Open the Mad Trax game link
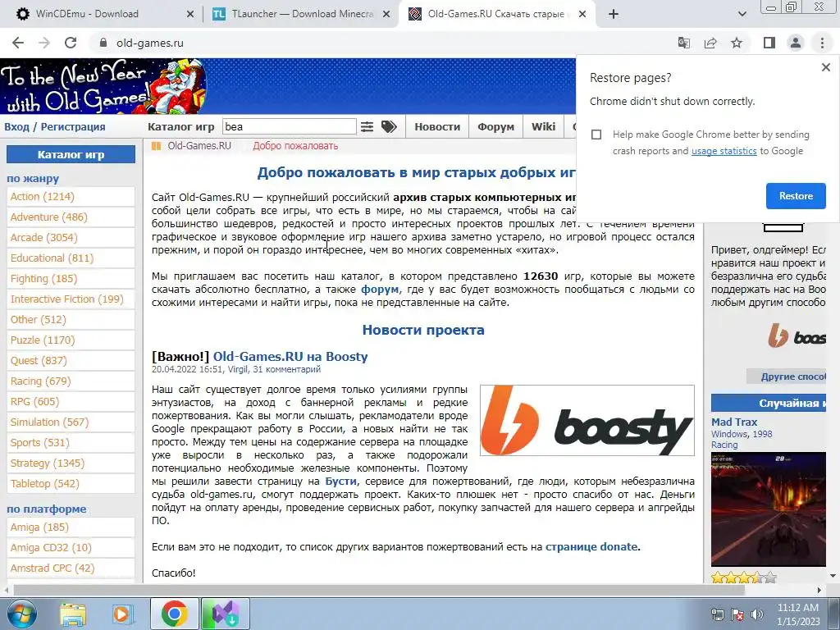Image resolution: width=840 pixels, height=630 pixels. (x=734, y=422)
